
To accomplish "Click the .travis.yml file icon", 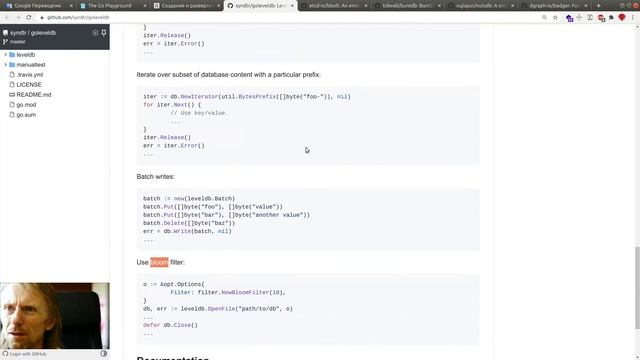I will (x=12, y=75).
